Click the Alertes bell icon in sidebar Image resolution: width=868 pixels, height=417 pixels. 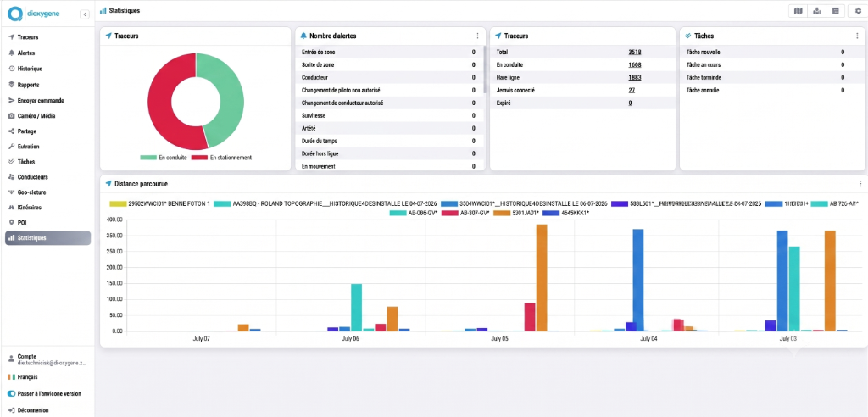(x=12, y=53)
